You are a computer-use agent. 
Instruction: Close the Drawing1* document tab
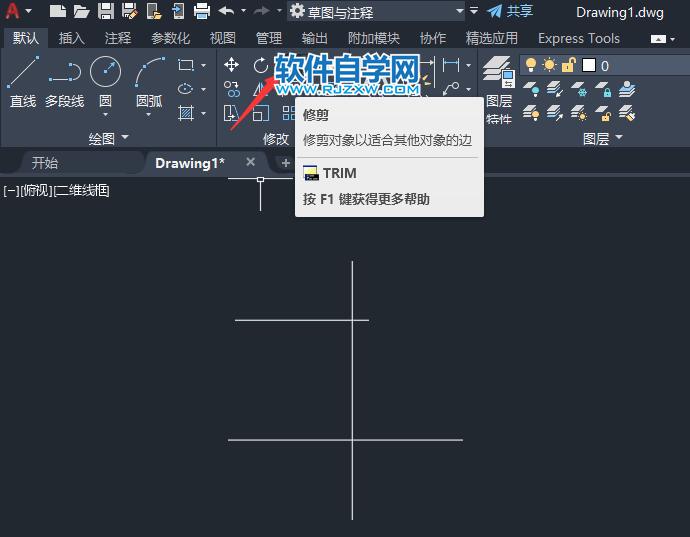click(250, 162)
